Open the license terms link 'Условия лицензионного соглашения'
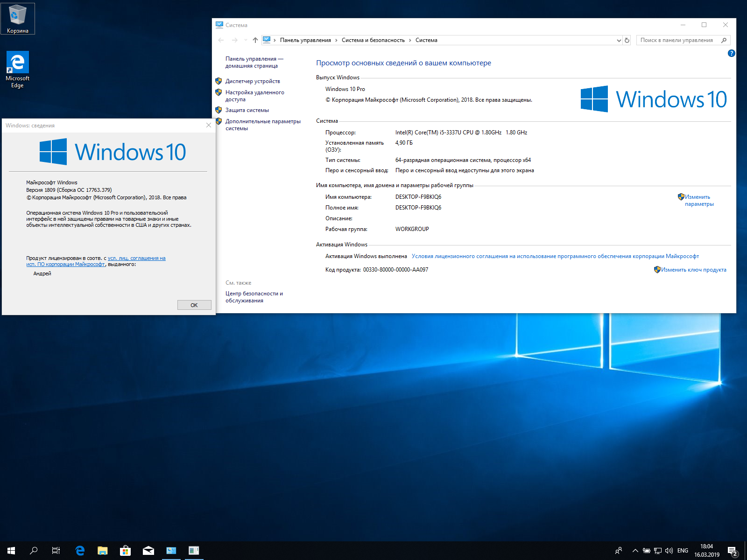 [x=555, y=256]
